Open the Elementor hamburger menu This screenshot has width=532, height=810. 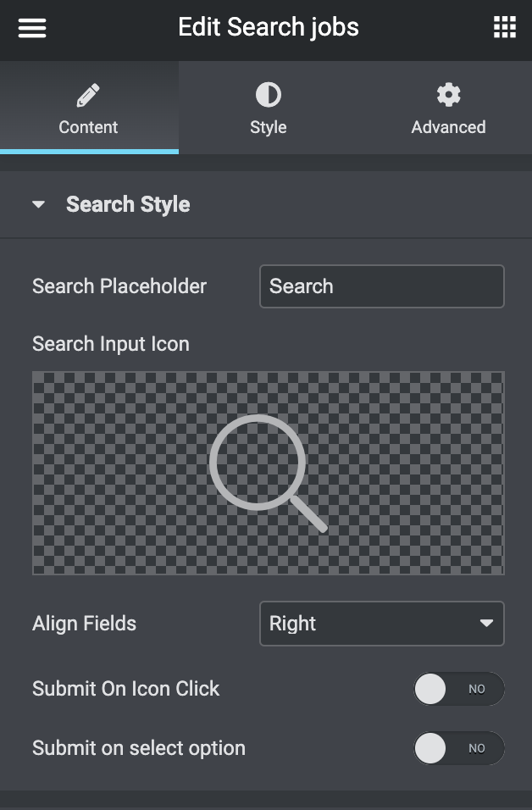click(32, 27)
